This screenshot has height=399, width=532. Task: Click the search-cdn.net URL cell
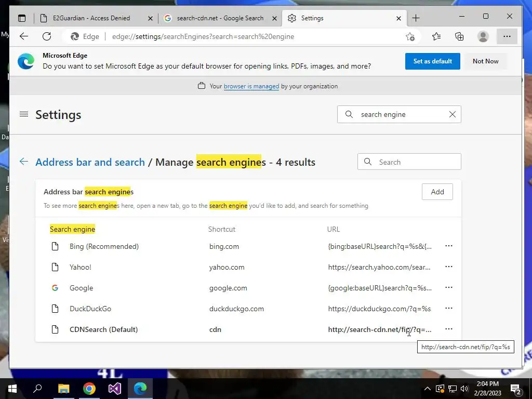click(x=380, y=329)
